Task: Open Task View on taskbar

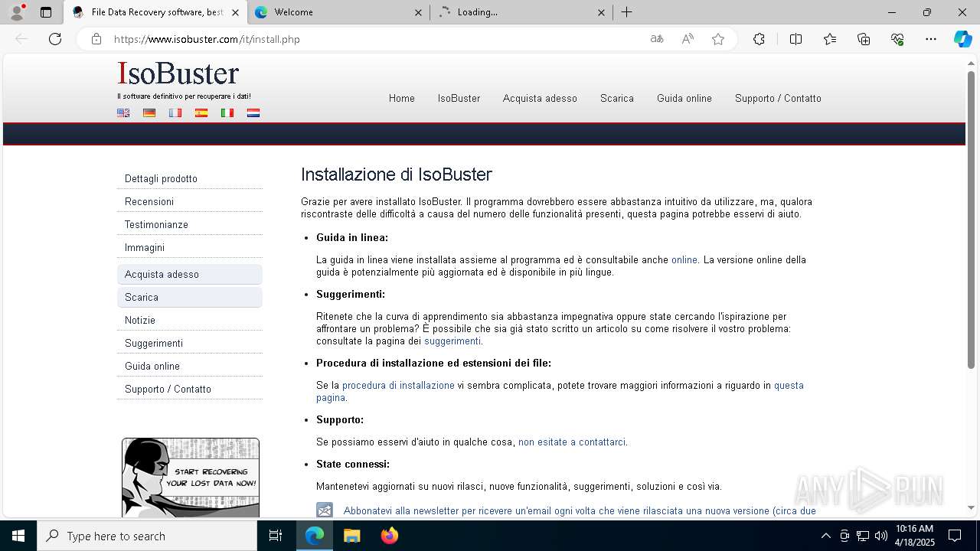Action: point(276,536)
